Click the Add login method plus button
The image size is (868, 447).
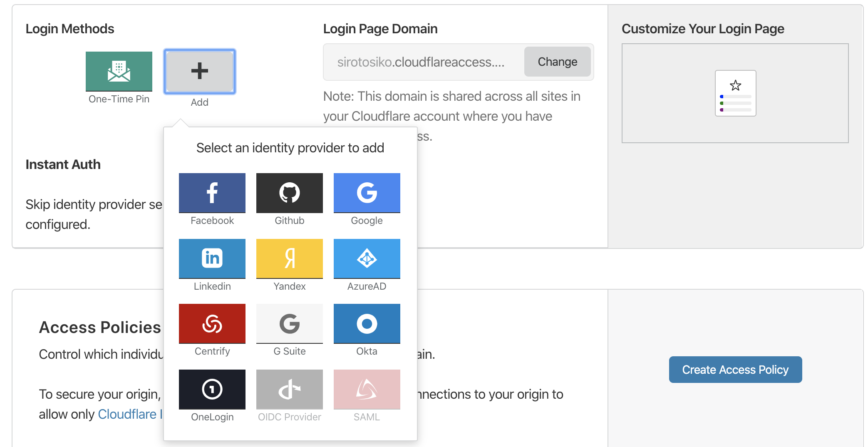pyautogui.click(x=200, y=71)
